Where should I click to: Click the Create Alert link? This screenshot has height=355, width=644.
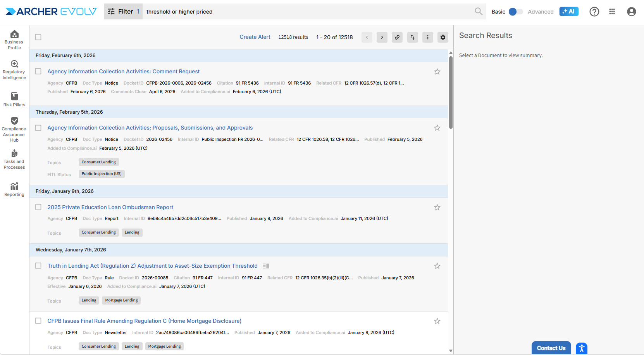click(255, 37)
